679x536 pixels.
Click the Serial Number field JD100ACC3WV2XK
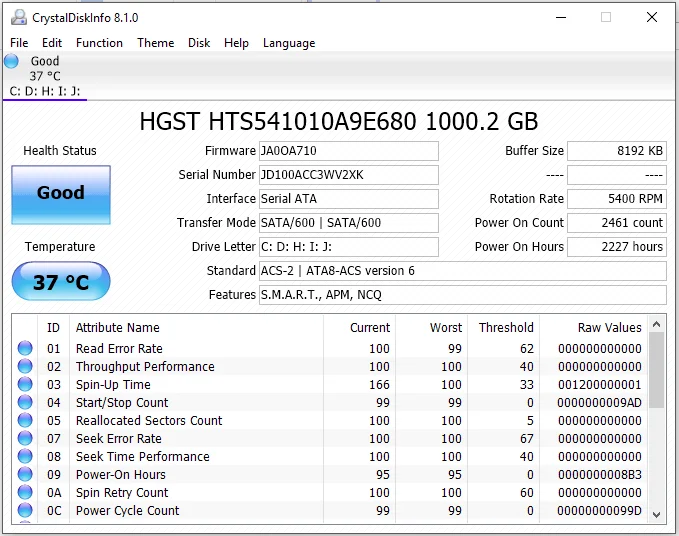[349, 175]
